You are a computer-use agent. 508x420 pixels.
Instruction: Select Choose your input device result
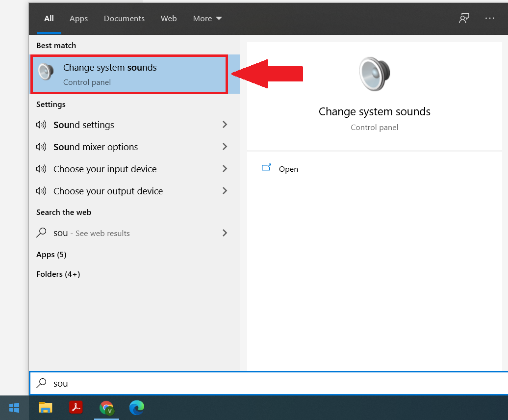[x=134, y=168]
